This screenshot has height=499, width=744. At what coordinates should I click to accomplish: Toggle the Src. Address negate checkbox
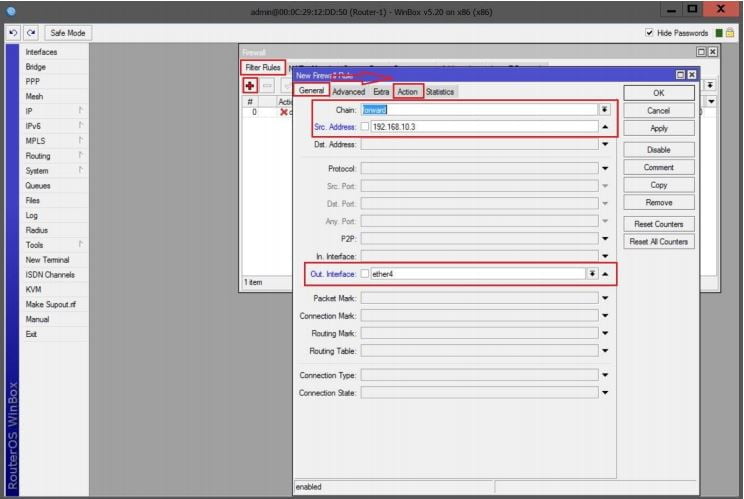[365, 127]
